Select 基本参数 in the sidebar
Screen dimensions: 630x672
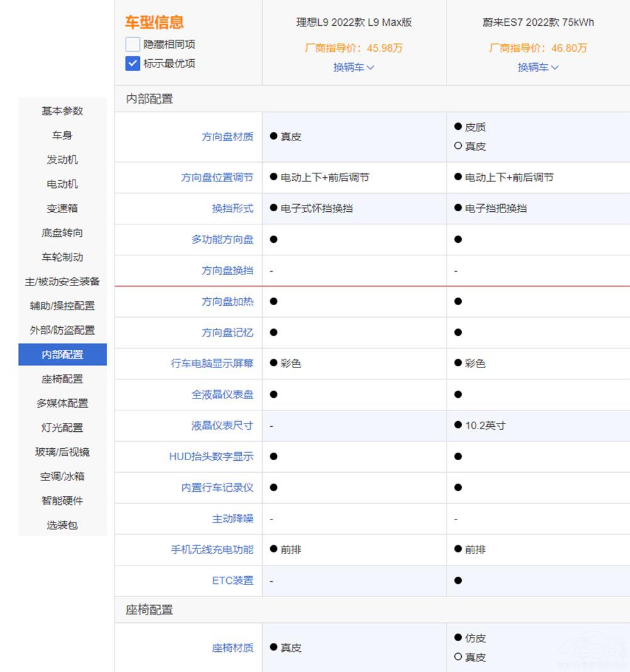tap(62, 111)
